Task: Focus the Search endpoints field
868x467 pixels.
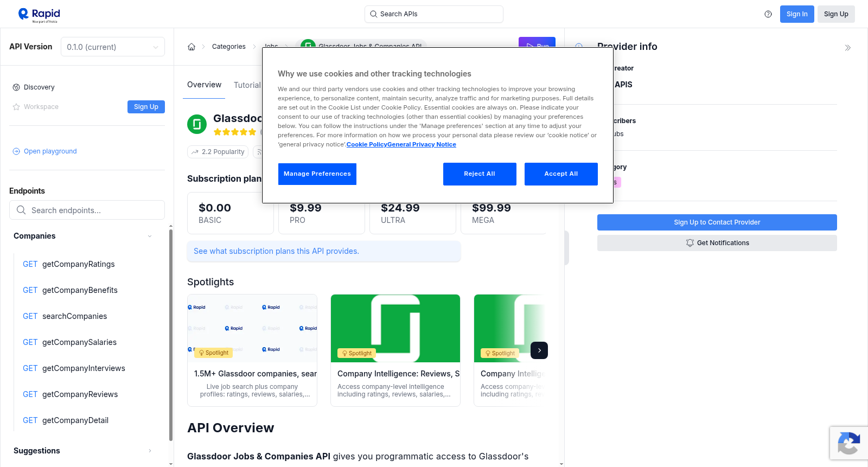Action: pos(87,210)
